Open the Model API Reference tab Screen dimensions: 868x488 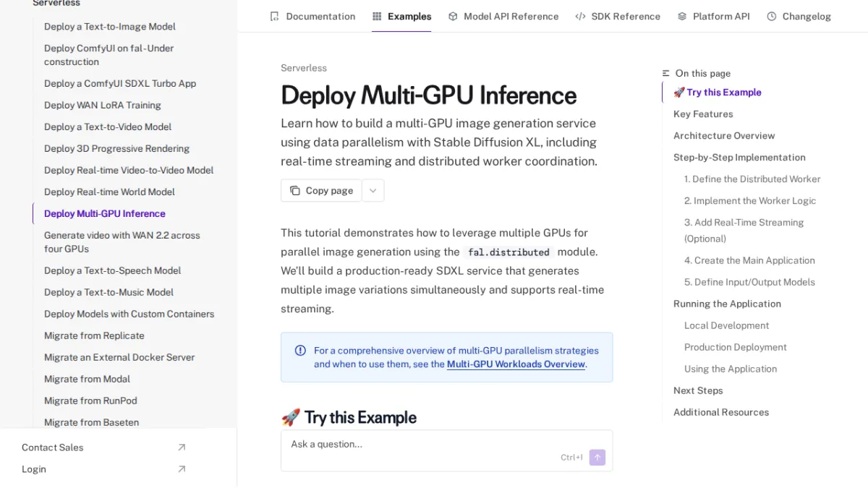coord(503,16)
